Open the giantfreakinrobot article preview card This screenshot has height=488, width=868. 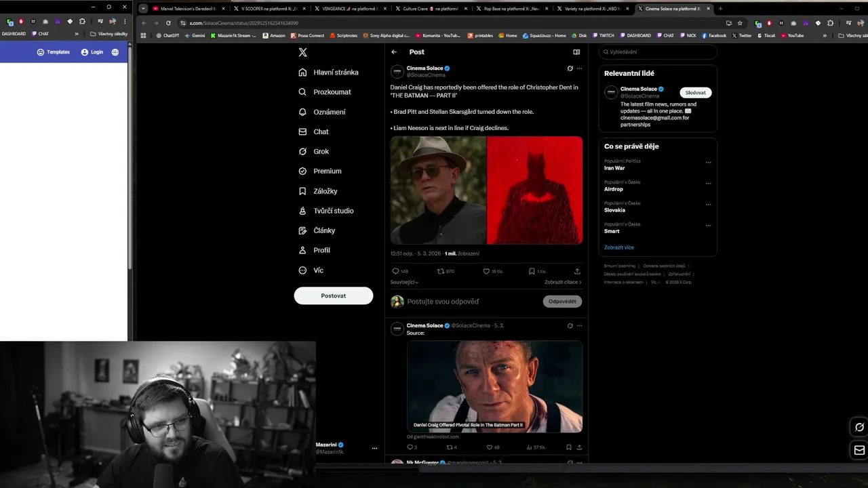[494, 386]
